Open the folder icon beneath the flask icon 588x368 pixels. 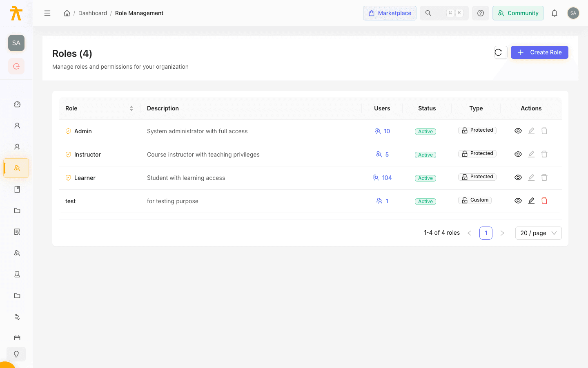click(x=17, y=296)
